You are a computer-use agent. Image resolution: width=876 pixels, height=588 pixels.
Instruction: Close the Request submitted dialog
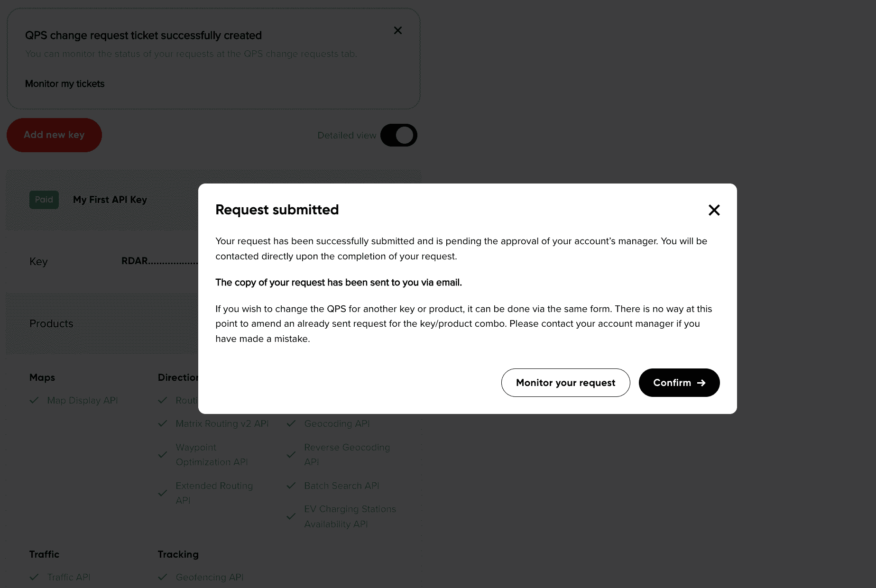pyautogui.click(x=714, y=210)
